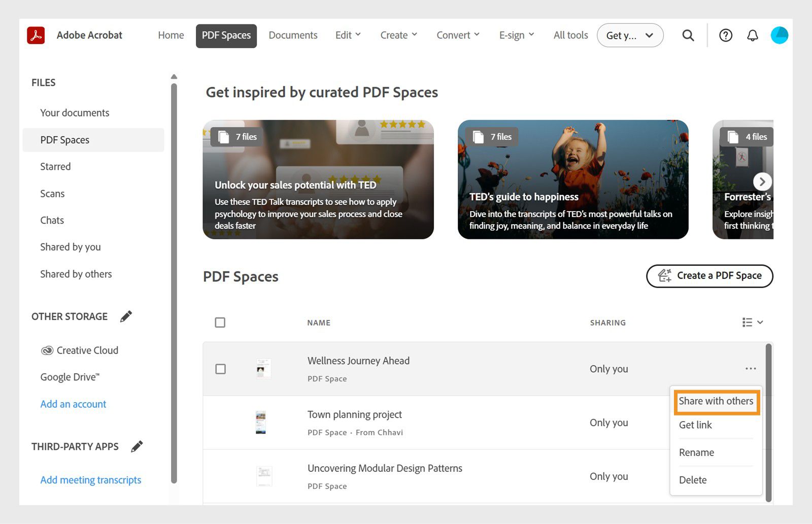Screen dimensions: 812x524
Task: Open the Convert dropdown menu
Action: point(457,35)
